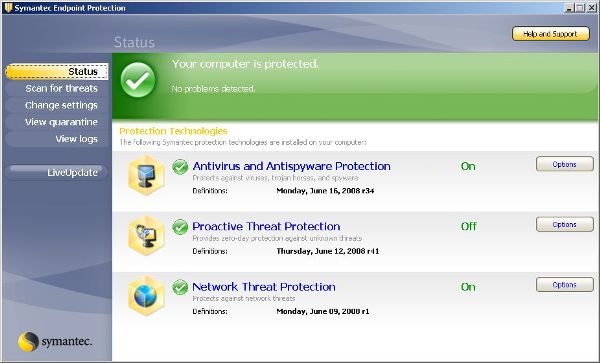This screenshot has height=363, width=600.
Task: Click definitions date Monday, June 09, 2008 r1
Action: click(323, 311)
